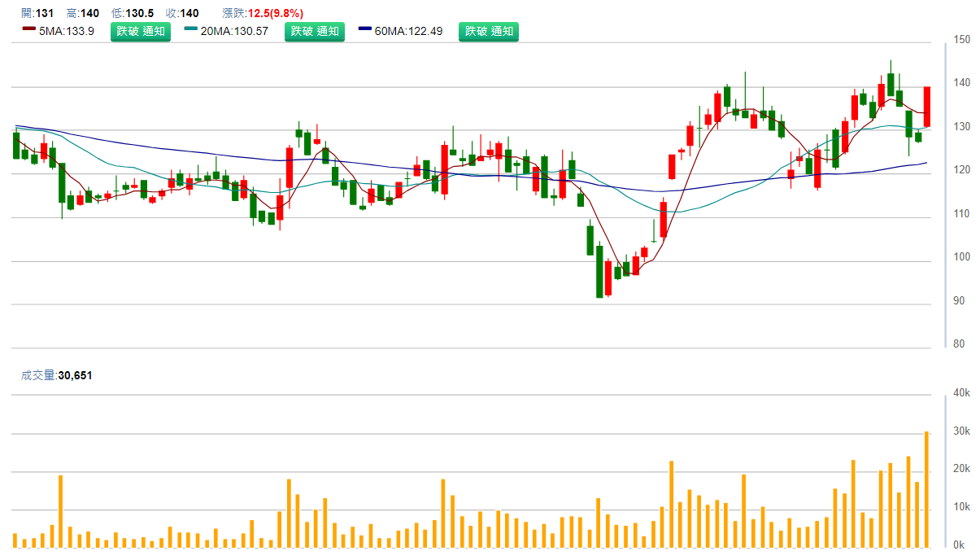
Task: Click the latest red candlestick at far right
Action: (x=927, y=107)
